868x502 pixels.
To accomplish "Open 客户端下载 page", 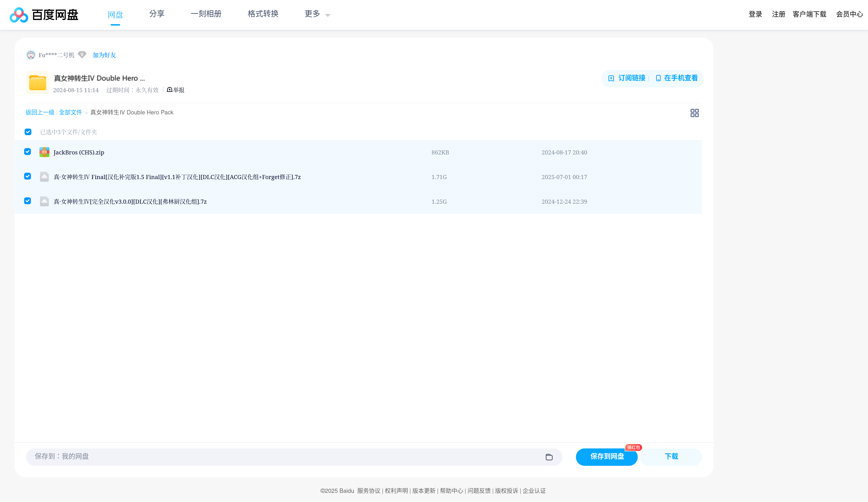I will pos(809,14).
